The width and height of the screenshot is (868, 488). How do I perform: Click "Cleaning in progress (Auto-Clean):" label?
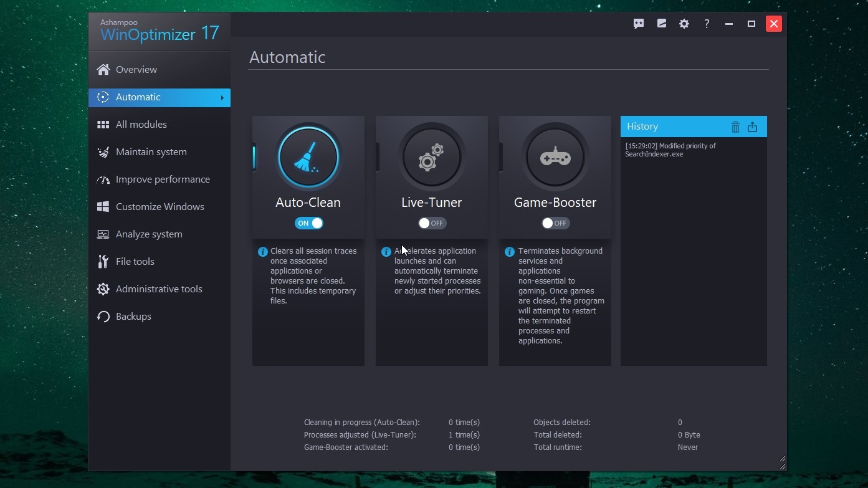point(362,423)
